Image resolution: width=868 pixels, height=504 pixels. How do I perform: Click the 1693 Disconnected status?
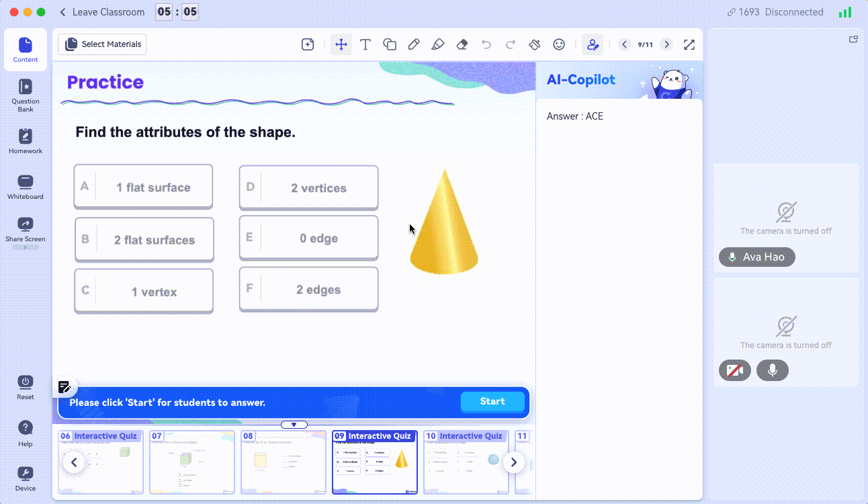point(775,12)
